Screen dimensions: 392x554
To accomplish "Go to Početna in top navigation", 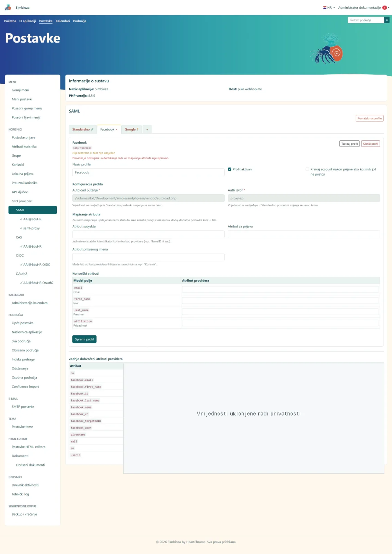I will tap(10, 21).
